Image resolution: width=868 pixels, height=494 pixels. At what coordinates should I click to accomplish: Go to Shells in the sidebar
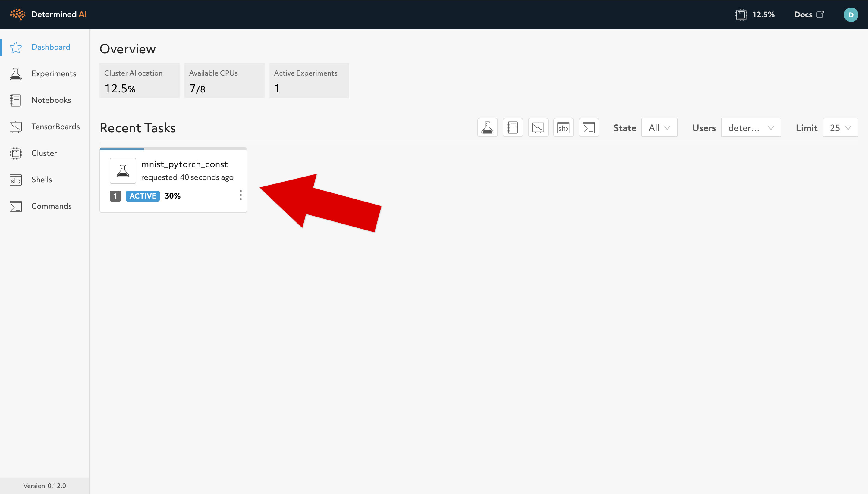click(x=41, y=180)
